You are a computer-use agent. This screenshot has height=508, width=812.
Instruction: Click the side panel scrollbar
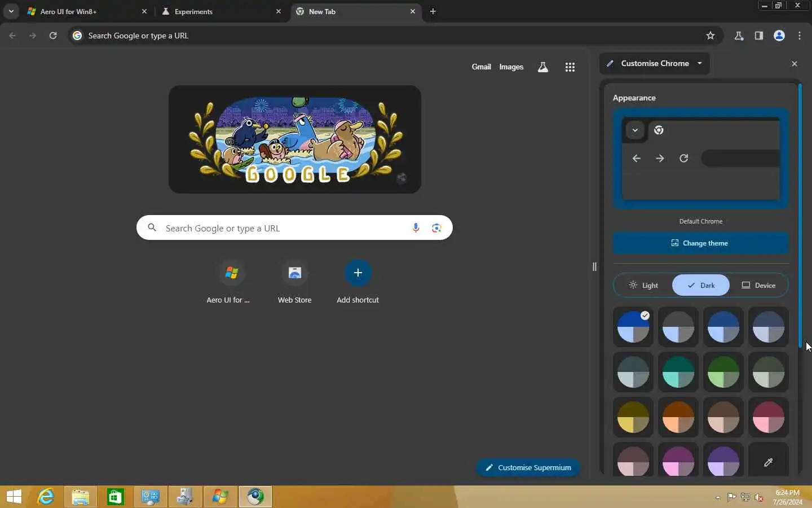pos(800,216)
